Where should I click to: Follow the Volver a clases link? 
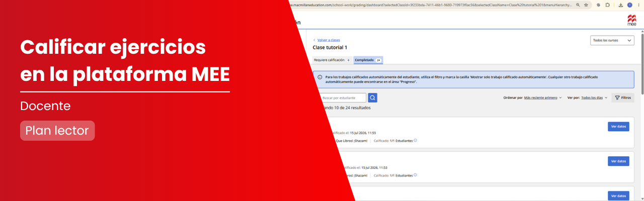click(329, 40)
